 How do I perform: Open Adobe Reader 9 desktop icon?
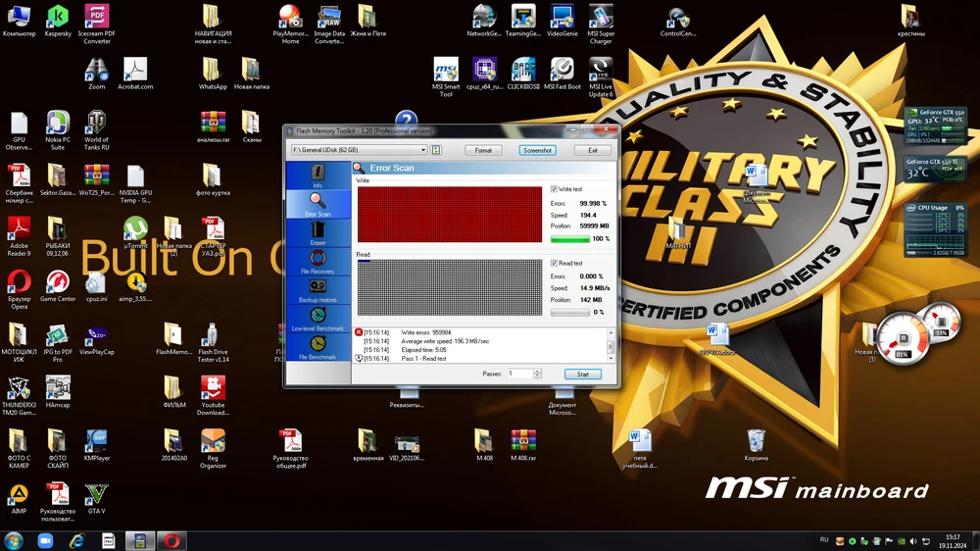19,236
